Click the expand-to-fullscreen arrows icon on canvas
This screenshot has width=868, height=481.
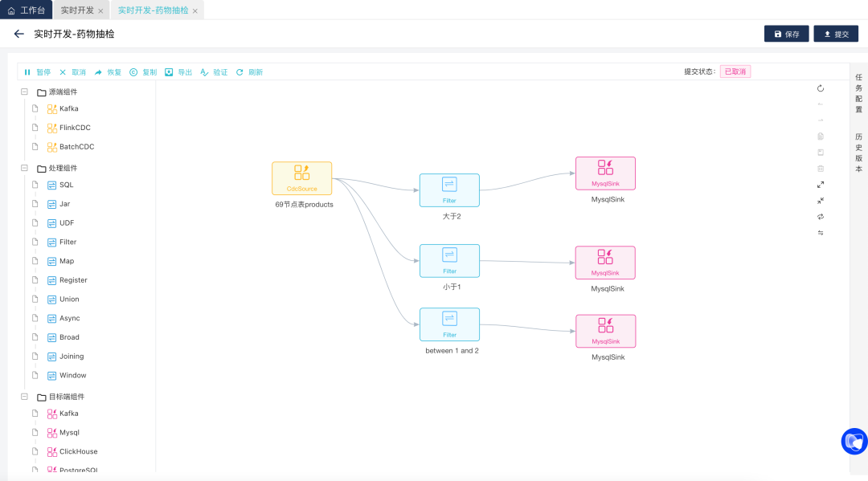[821, 185]
